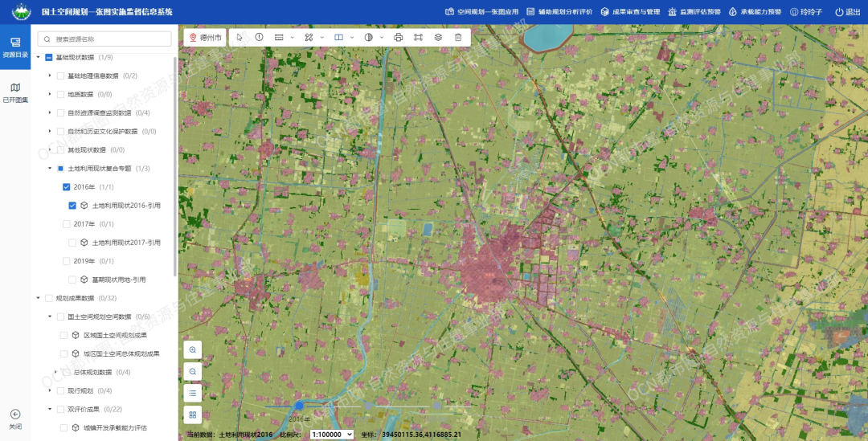
Task: Zoom out on the map
Action: tap(193, 371)
